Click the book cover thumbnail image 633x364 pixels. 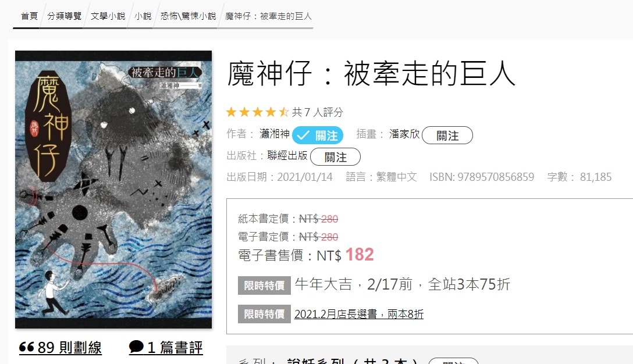(113, 189)
